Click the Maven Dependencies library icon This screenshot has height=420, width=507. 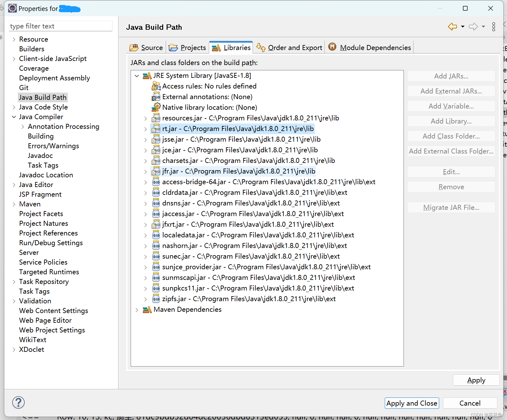click(147, 310)
